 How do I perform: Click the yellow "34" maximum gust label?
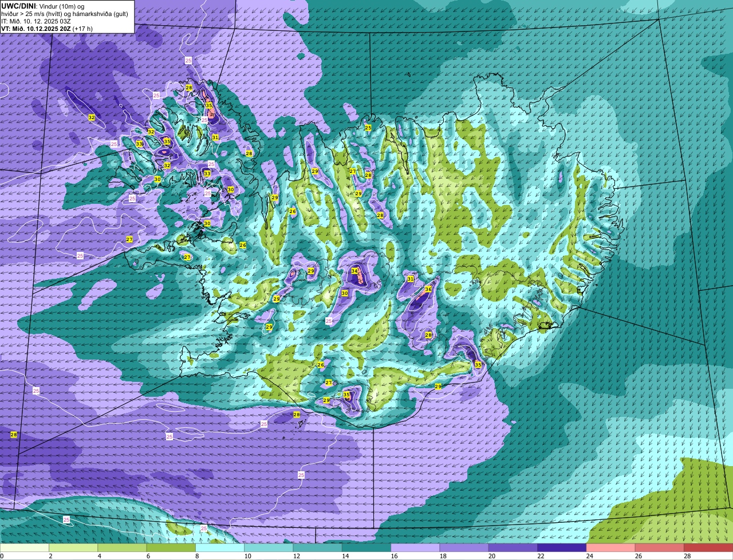point(354,271)
